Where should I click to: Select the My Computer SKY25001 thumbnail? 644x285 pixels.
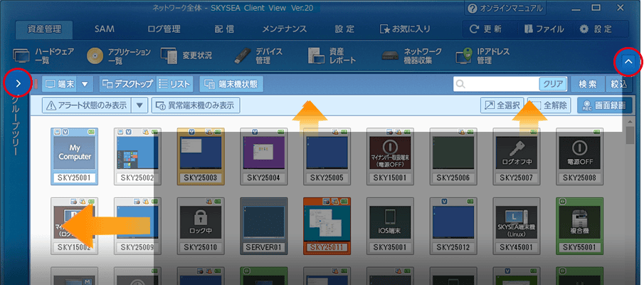74,156
